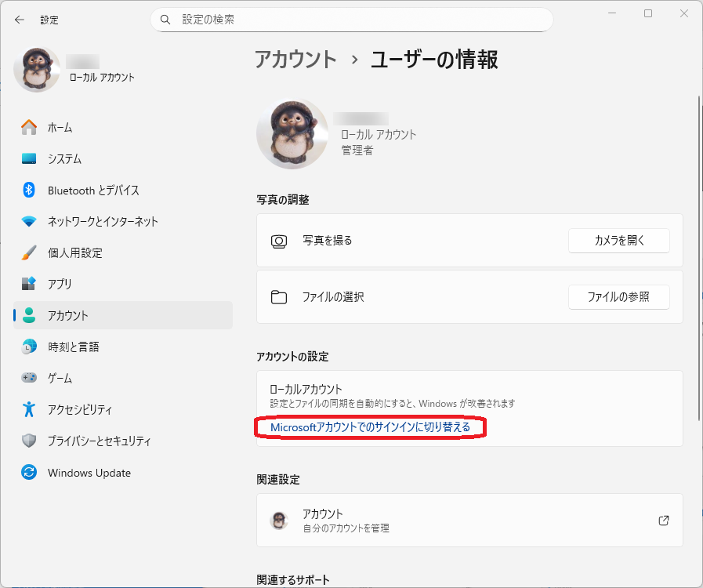
Task: Click the sidebar profile picture
Action: [37, 69]
